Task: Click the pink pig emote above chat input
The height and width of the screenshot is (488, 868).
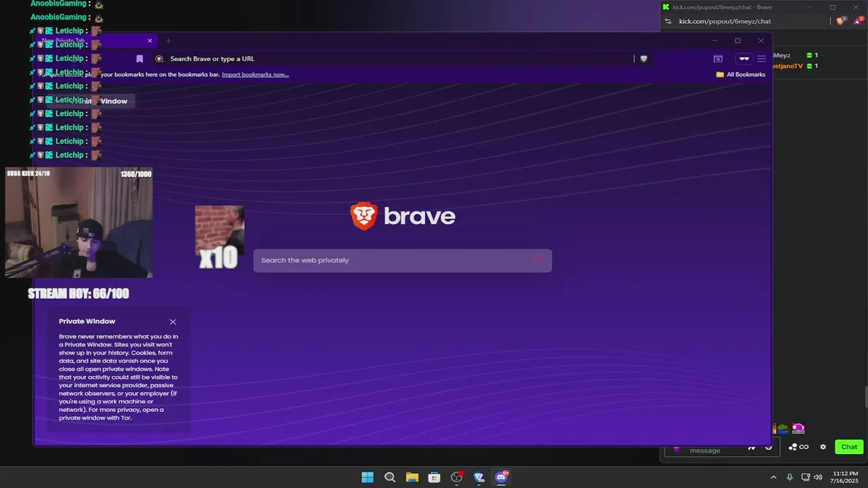Action: pyautogui.click(x=798, y=428)
